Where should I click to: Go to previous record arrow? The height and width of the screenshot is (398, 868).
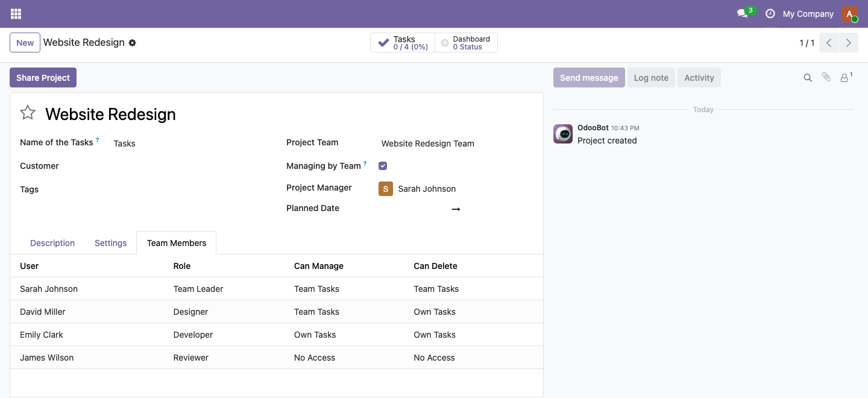(829, 43)
